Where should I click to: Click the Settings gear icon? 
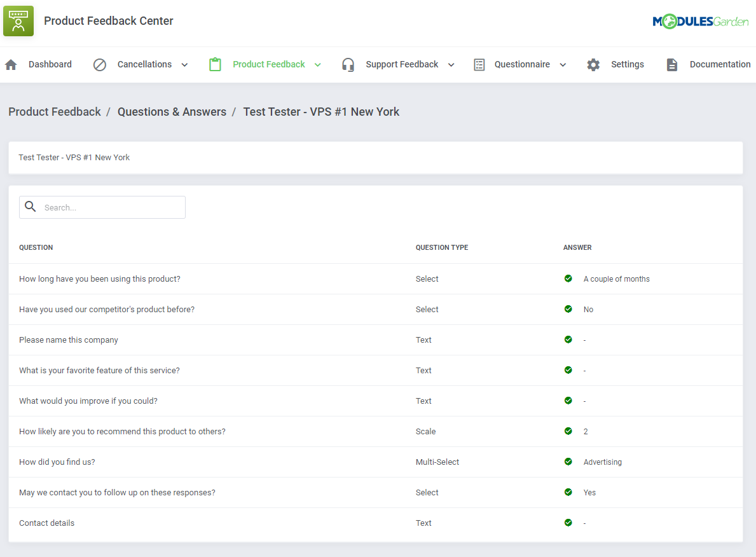pos(593,65)
